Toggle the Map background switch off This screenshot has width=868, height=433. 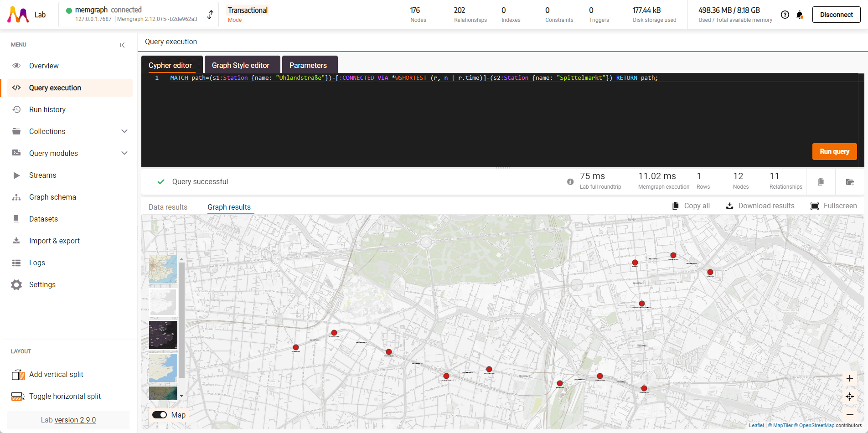(x=160, y=415)
